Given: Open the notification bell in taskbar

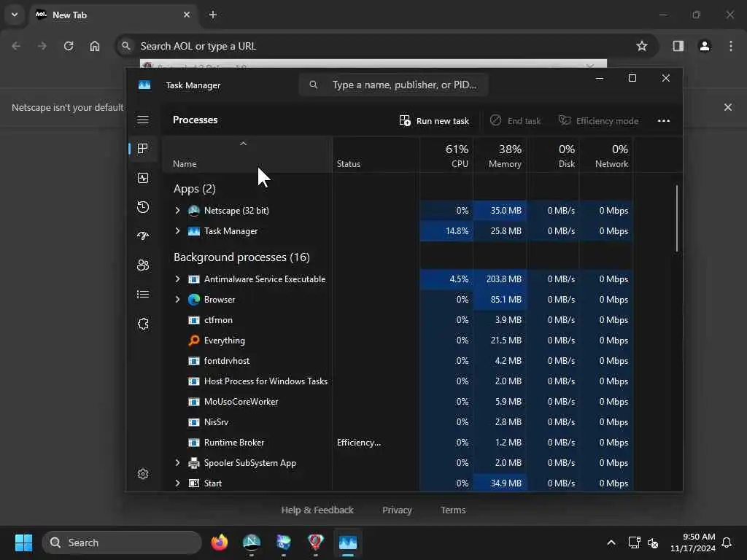Looking at the screenshot, I should [727, 542].
